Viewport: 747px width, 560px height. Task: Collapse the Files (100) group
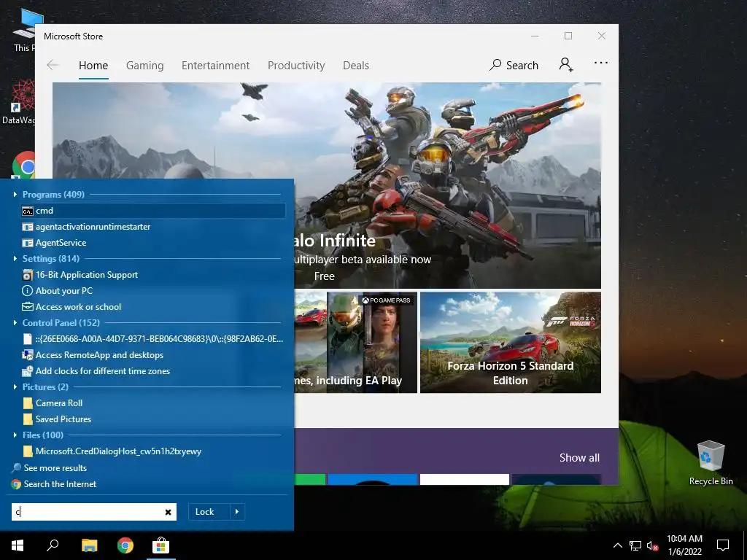[15, 435]
